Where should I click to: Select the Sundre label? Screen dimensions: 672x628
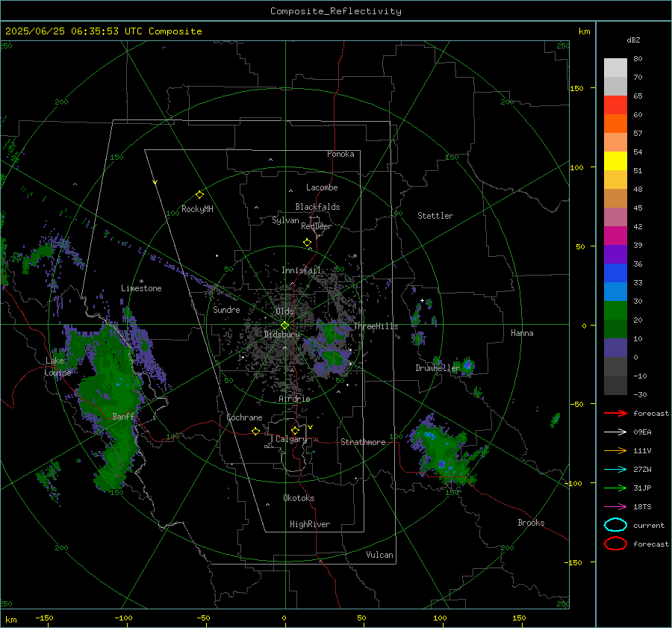click(x=226, y=309)
